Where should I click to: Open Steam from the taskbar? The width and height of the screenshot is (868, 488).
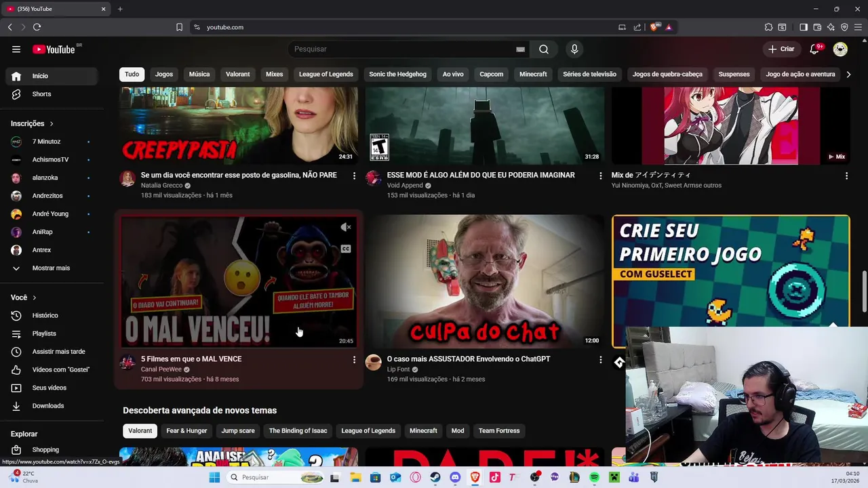pos(435,477)
